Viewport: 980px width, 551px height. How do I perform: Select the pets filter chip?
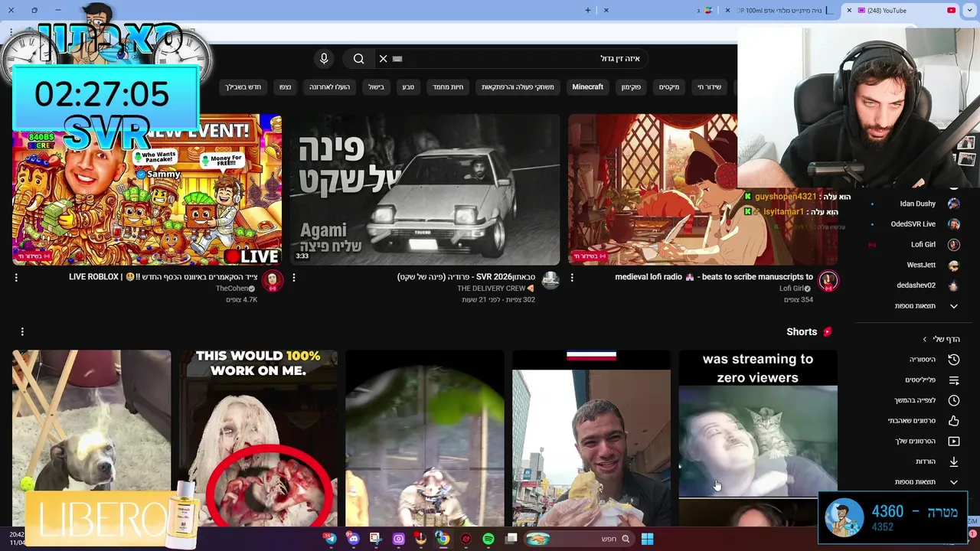tap(448, 87)
